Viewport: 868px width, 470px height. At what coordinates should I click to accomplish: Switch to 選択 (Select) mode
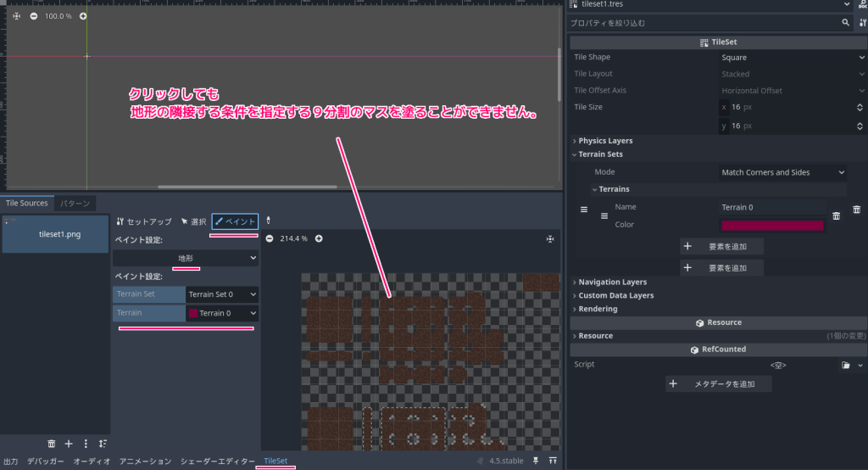click(x=192, y=221)
